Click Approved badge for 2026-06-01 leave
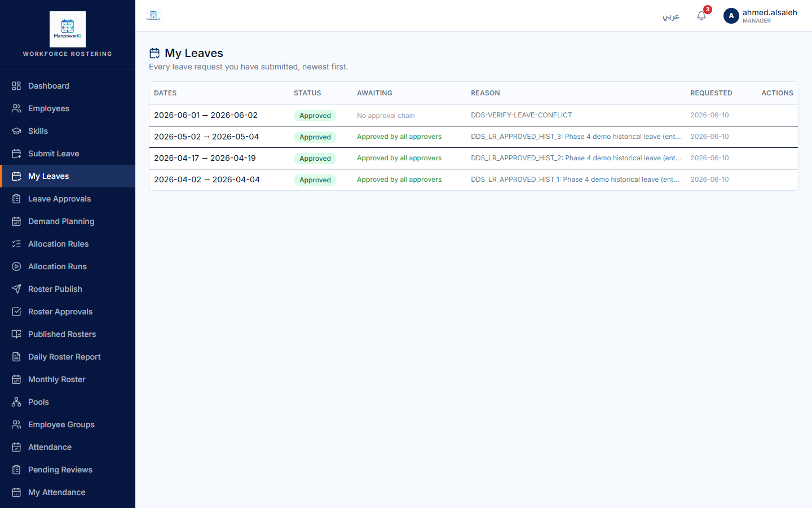The height and width of the screenshot is (508, 812). [x=315, y=116]
